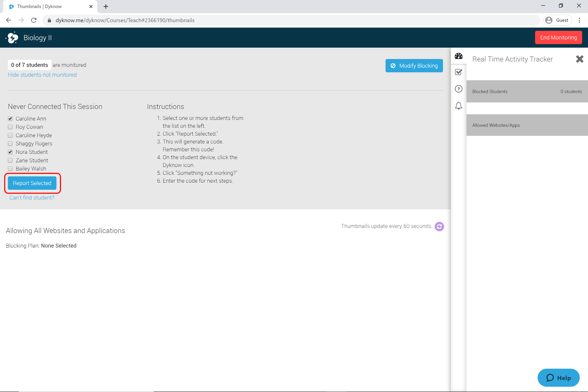Click the browser forward arrow
This screenshot has width=588, height=392.
[x=21, y=20]
